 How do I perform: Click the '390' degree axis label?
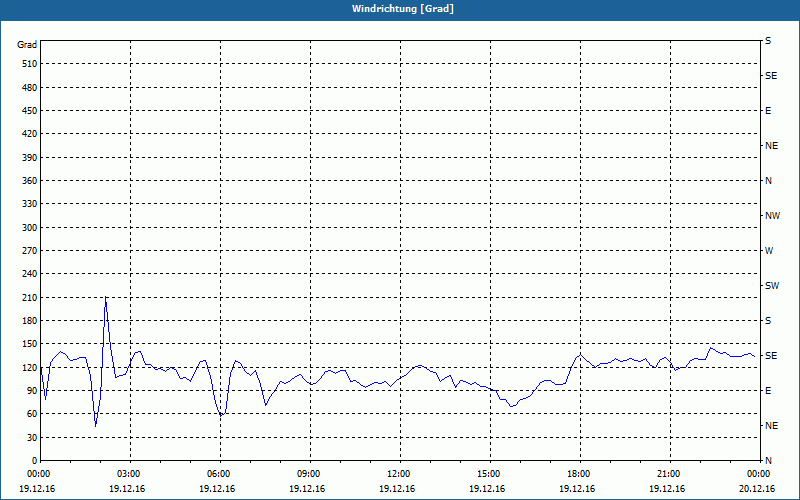point(30,158)
